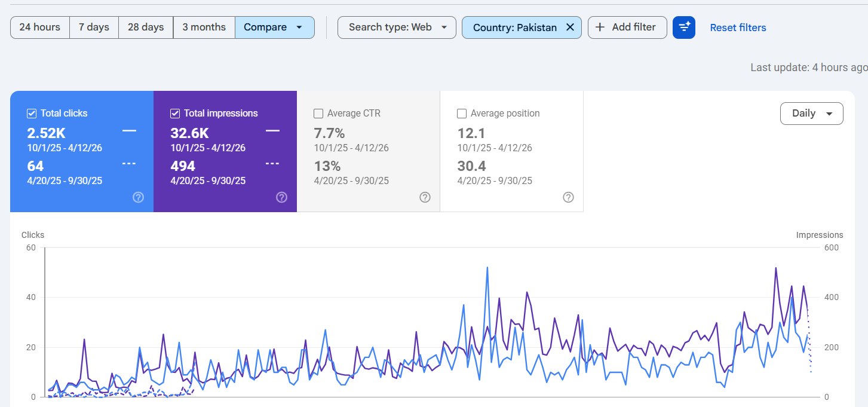Image resolution: width=868 pixels, height=407 pixels.
Task: Click help icon on Total clicks card
Action: pyautogui.click(x=138, y=197)
